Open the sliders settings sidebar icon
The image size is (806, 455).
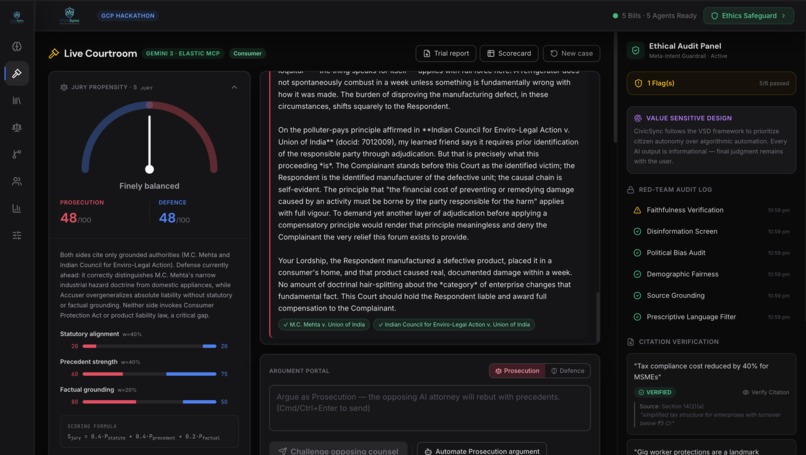(x=17, y=235)
